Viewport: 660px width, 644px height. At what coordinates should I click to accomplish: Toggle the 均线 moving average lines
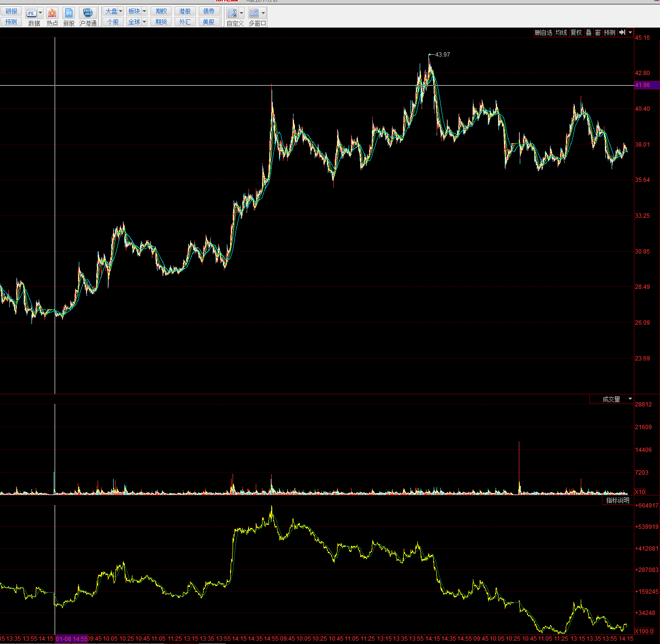click(x=561, y=32)
